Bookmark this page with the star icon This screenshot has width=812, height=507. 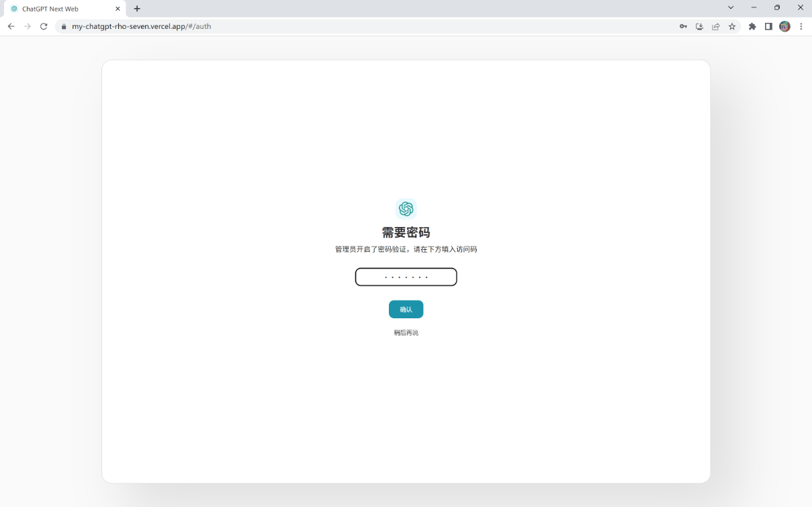[x=732, y=27]
